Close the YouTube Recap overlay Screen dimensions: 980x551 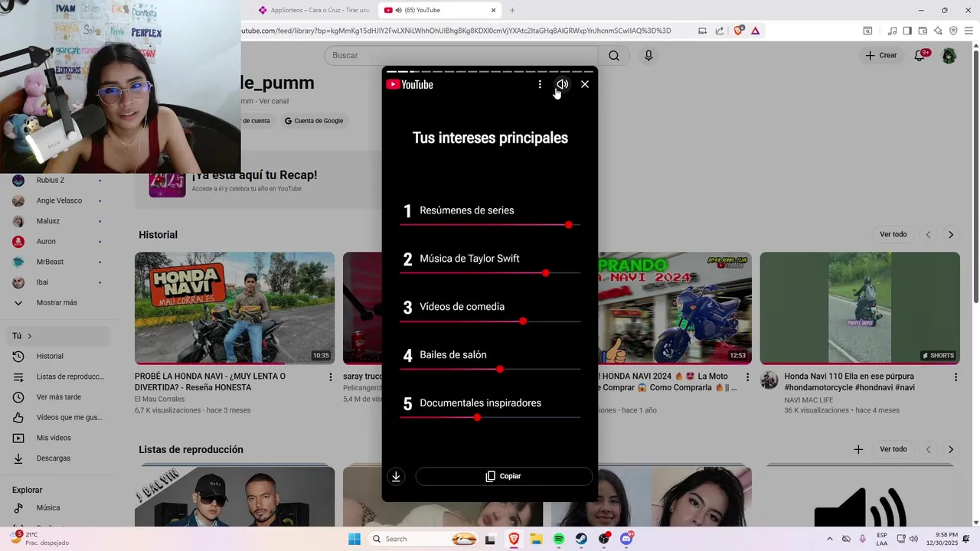point(585,84)
